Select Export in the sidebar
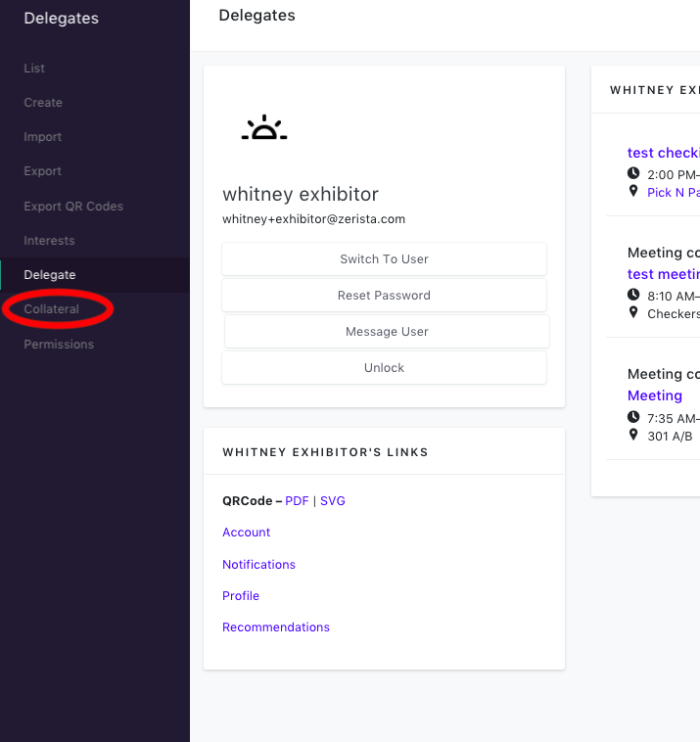Image resolution: width=700 pixels, height=742 pixels. coord(43,171)
